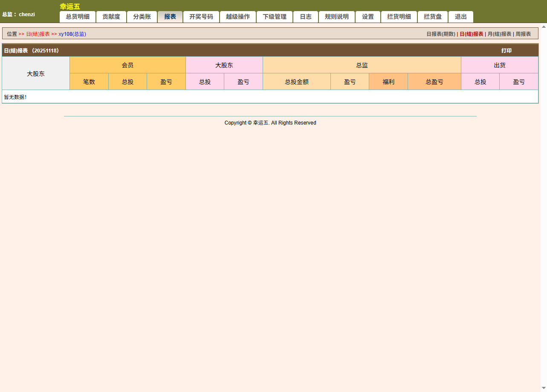
Task: Open the 设置 tab
Action: 368,17
